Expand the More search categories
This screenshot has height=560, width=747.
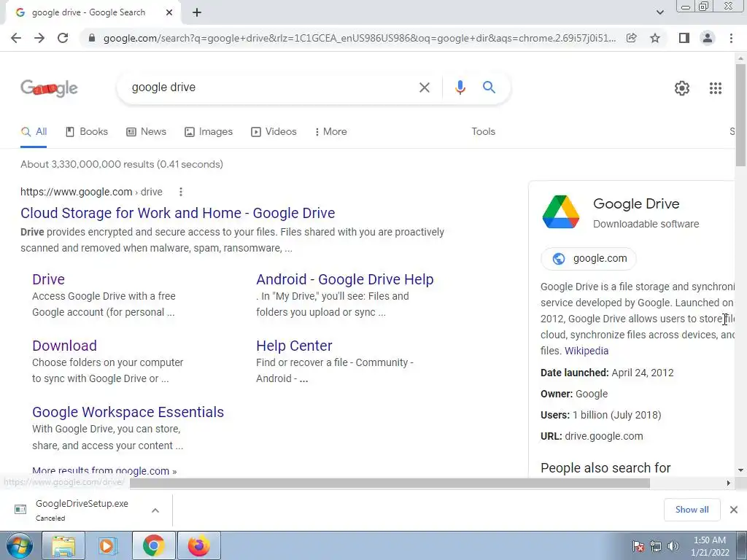pyautogui.click(x=330, y=132)
